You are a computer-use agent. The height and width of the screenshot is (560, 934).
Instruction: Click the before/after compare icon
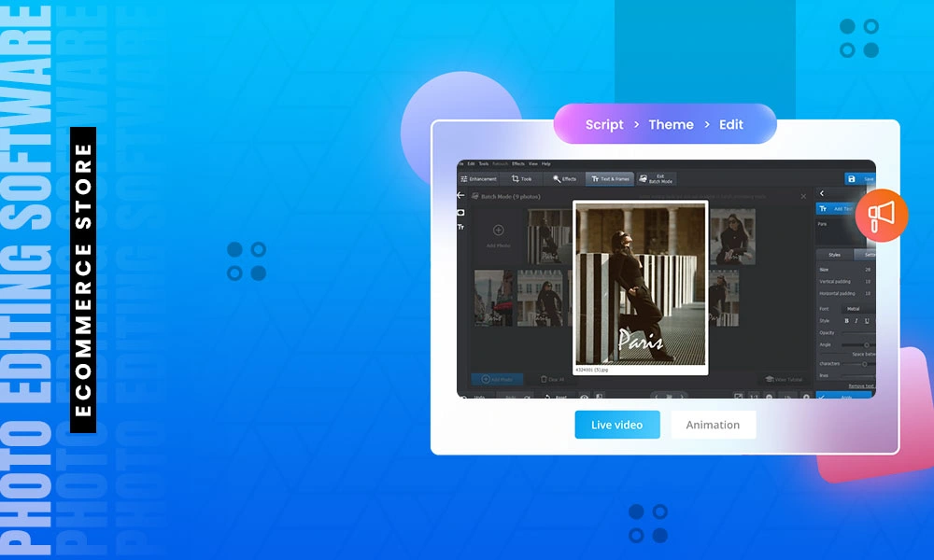(x=600, y=396)
